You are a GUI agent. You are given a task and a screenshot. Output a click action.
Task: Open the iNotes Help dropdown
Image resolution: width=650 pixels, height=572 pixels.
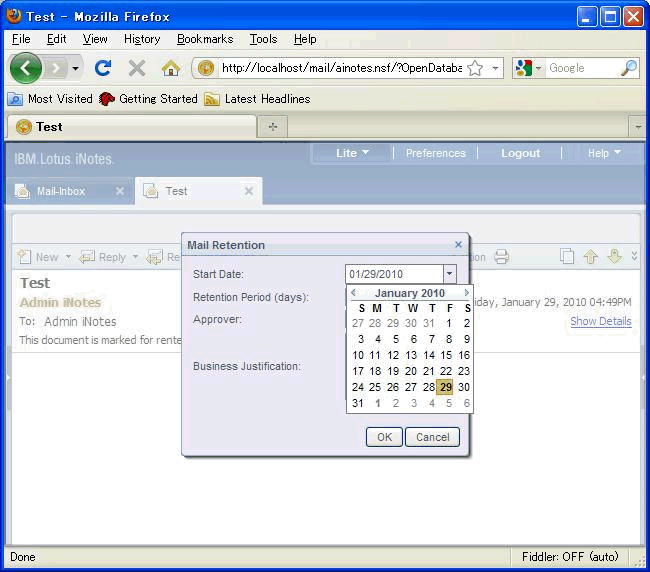pos(604,153)
